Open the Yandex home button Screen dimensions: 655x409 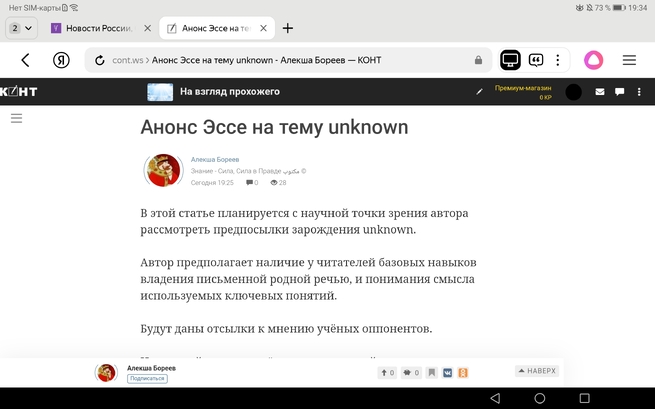click(61, 60)
